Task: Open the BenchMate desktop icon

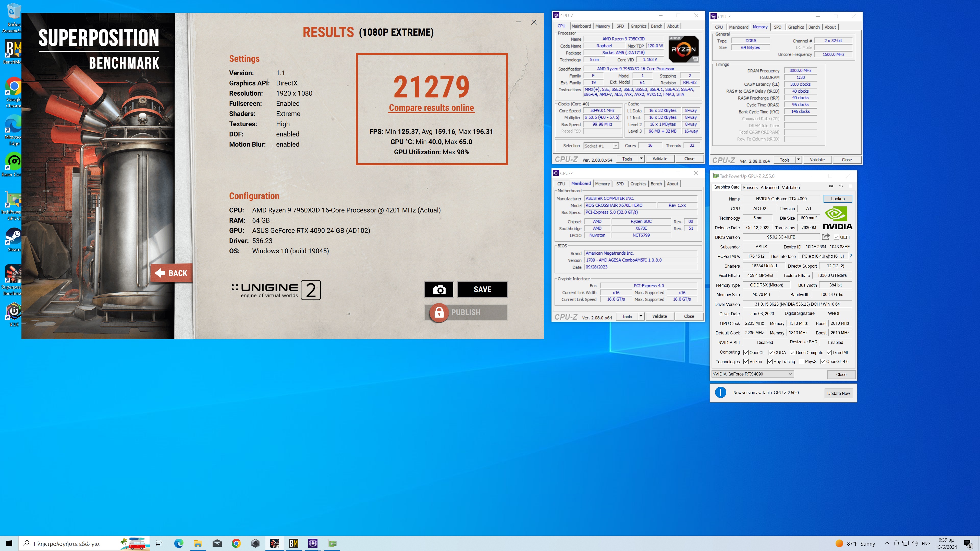Action: click(13, 52)
